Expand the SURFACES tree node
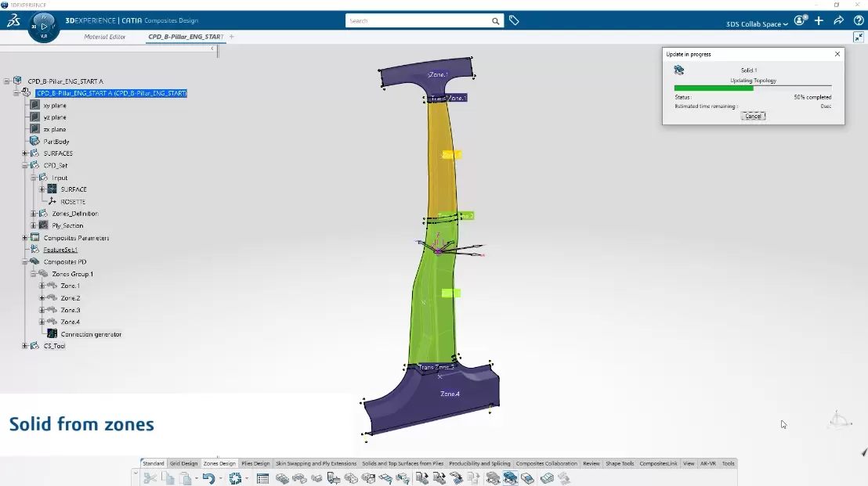Screen dimensions: 868x486 pos(25,153)
